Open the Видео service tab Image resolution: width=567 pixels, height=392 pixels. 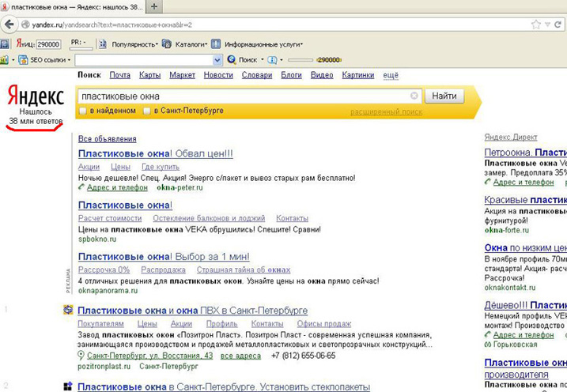pyautogui.click(x=322, y=75)
